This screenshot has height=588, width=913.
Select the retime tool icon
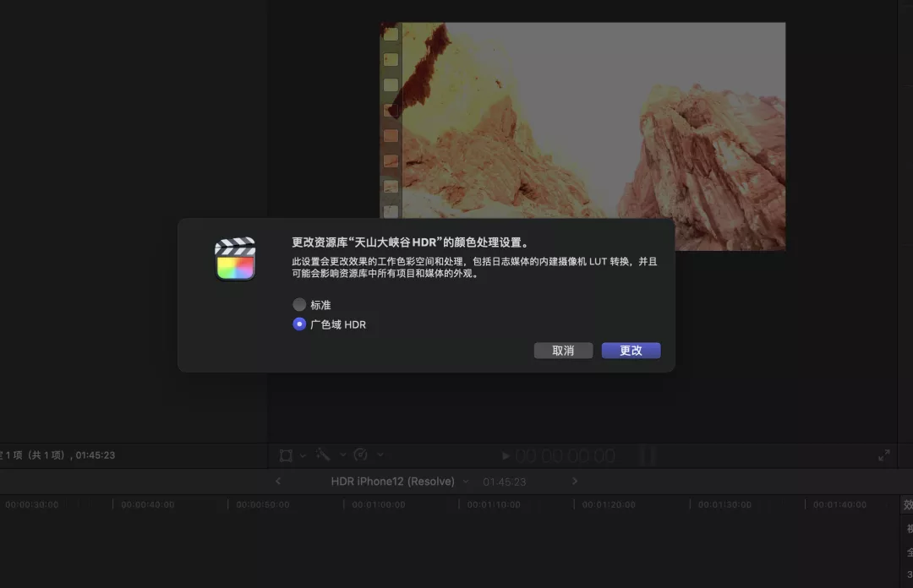(358, 455)
